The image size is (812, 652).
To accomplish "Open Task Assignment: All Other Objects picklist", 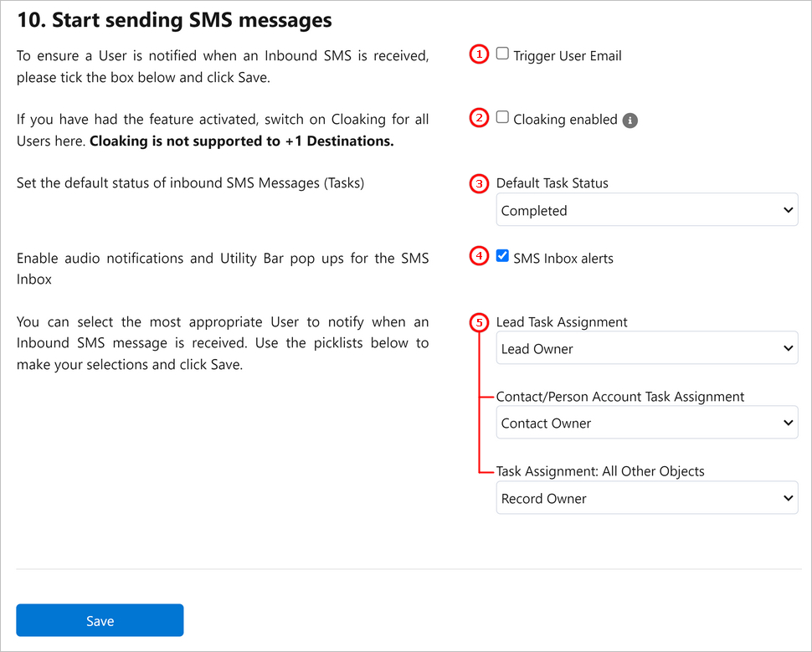I will (647, 498).
